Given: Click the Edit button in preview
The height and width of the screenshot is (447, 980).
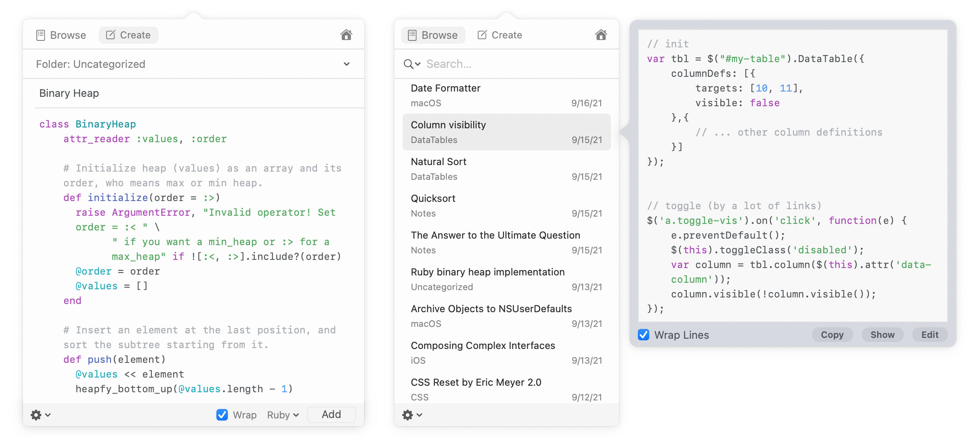Looking at the screenshot, I should pyautogui.click(x=930, y=335).
